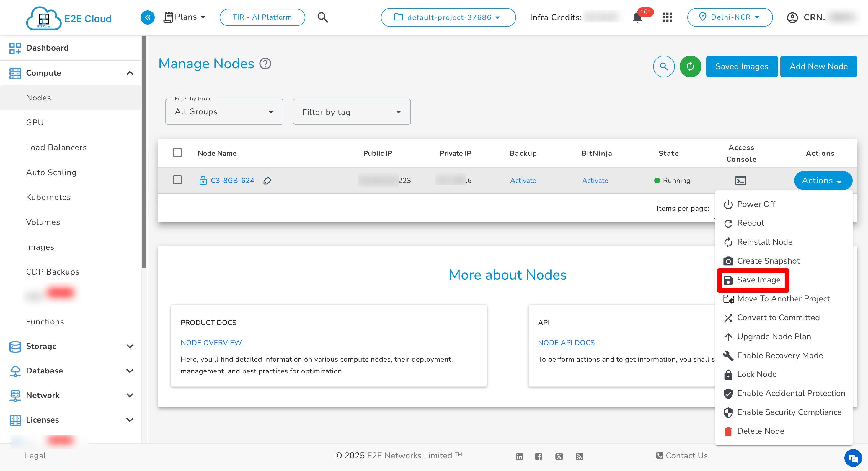Viewport: 868px width, 471px height.
Task: Open the NODE OVERVIEW docs link
Action: coord(211,342)
